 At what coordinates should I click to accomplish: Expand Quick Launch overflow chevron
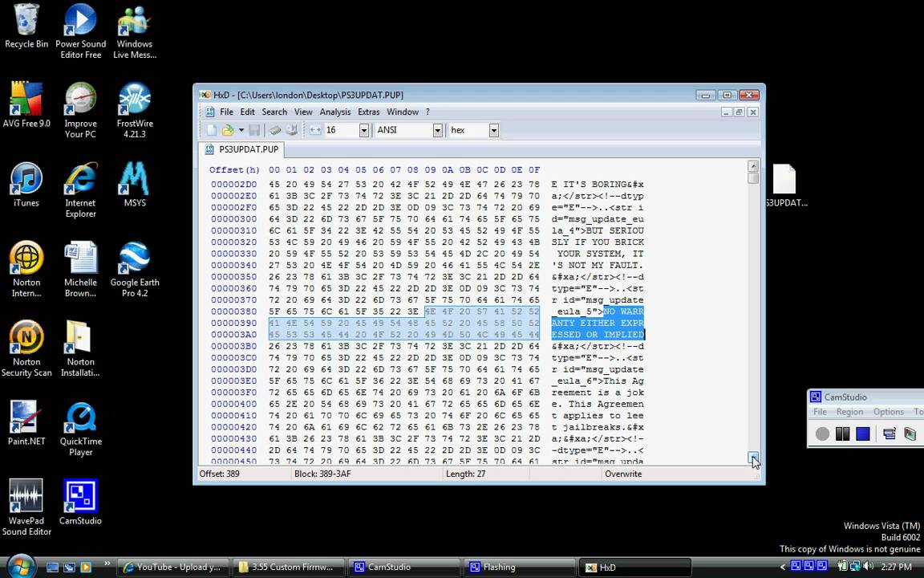click(x=107, y=564)
